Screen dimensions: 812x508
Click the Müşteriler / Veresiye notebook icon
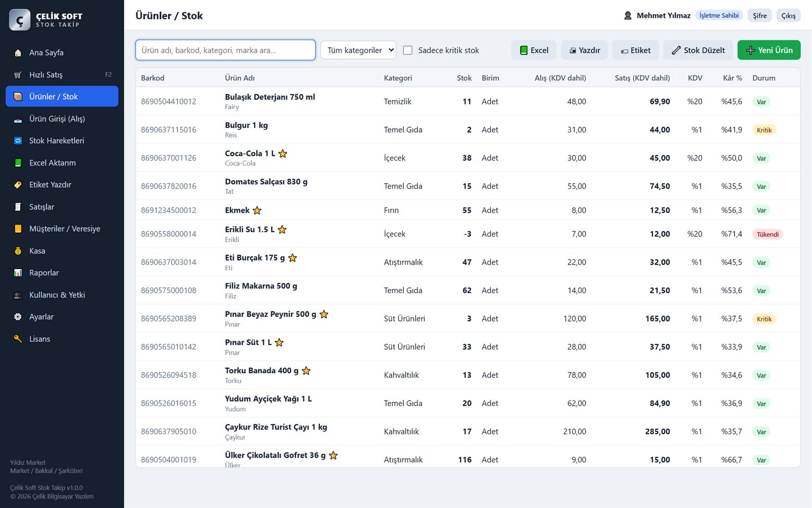18,229
